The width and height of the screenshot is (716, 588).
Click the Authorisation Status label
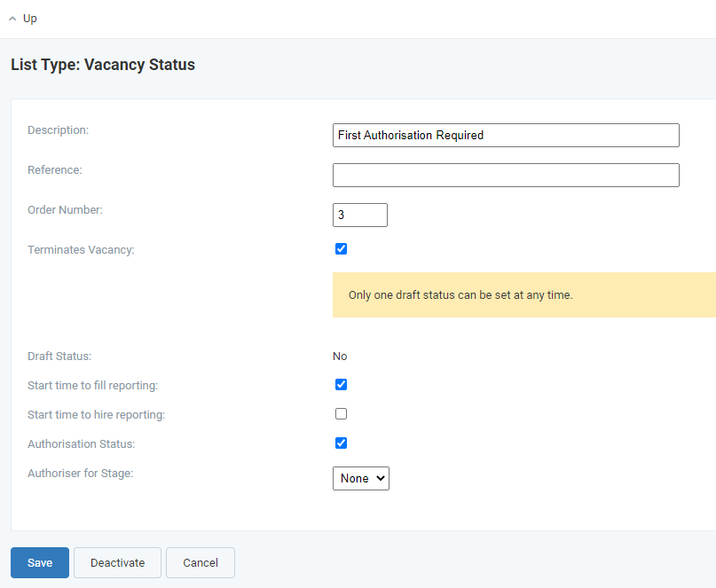click(x=82, y=443)
